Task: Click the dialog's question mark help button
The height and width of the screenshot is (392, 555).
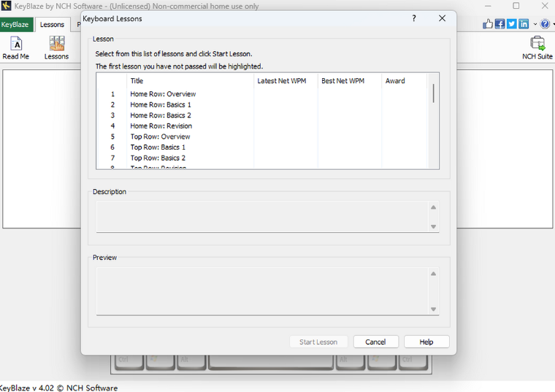Action: click(x=414, y=18)
